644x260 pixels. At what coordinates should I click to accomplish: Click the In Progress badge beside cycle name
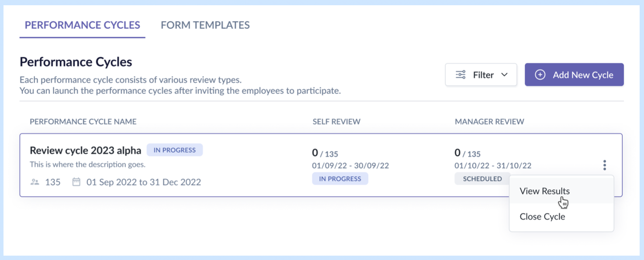point(174,150)
